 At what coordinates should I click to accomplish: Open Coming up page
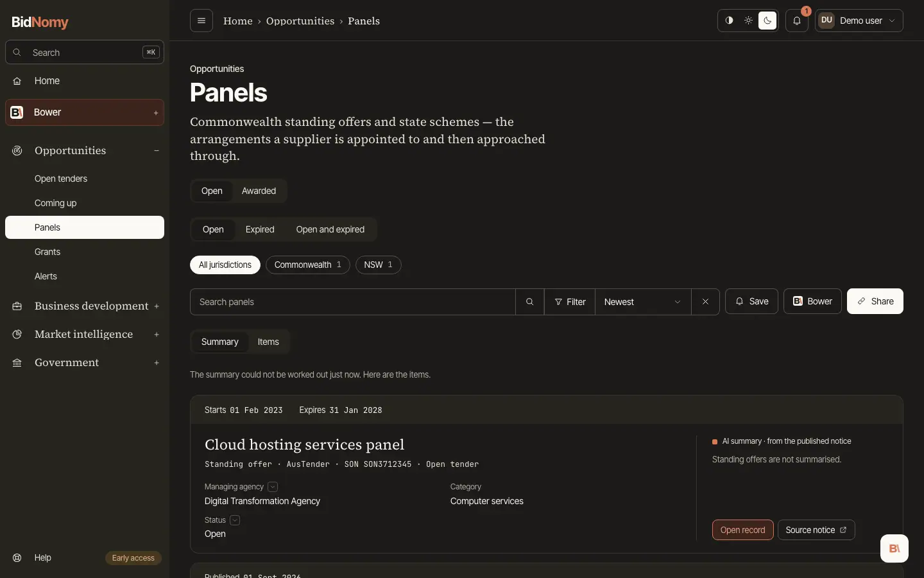[85, 203]
